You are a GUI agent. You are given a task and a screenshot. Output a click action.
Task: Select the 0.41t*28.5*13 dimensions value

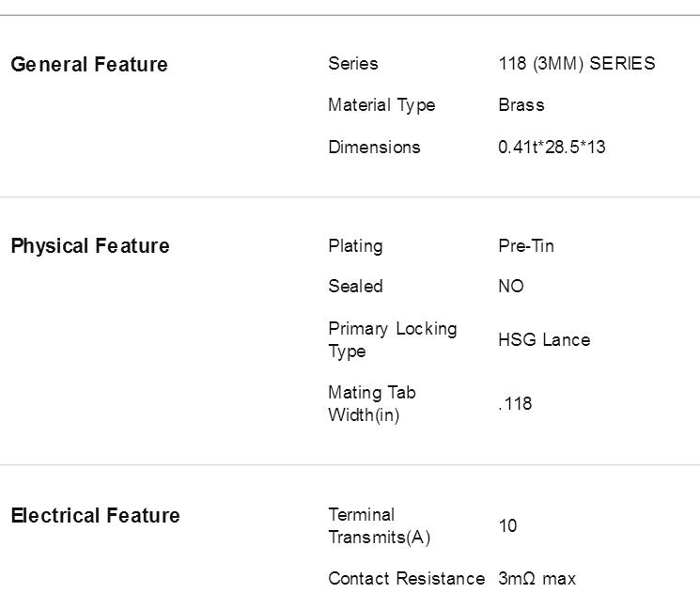point(552,147)
